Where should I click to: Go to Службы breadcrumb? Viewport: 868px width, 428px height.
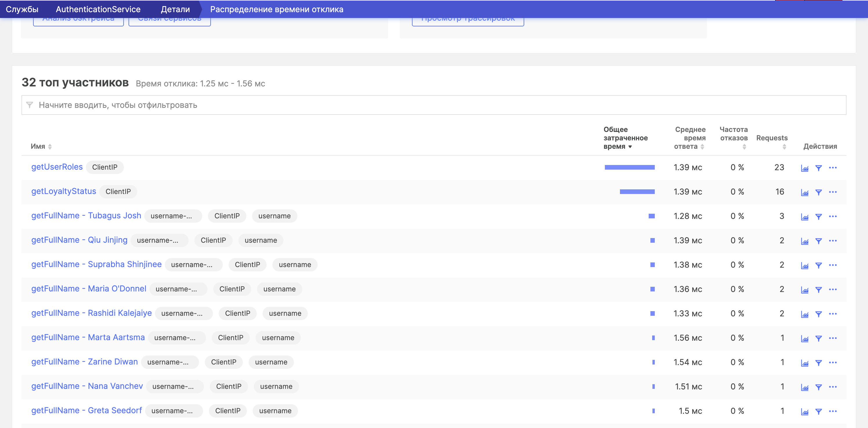(x=22, y=9)
